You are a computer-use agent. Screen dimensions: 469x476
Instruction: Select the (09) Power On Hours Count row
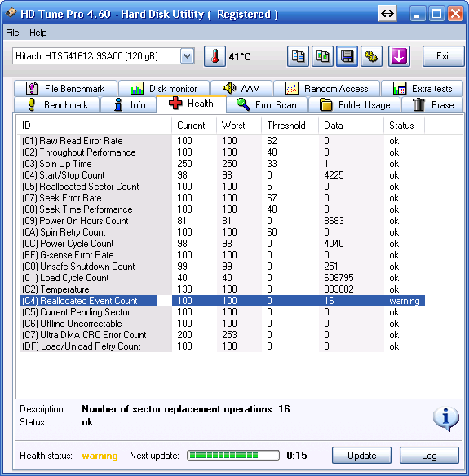point(223,221)
